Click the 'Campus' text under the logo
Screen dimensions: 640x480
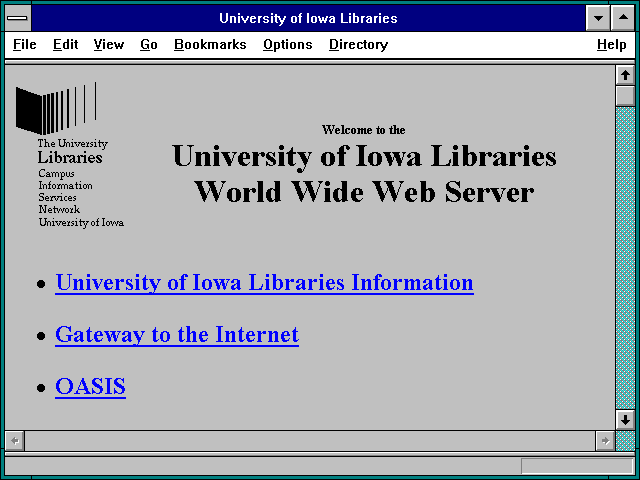[x=56, y=173]
